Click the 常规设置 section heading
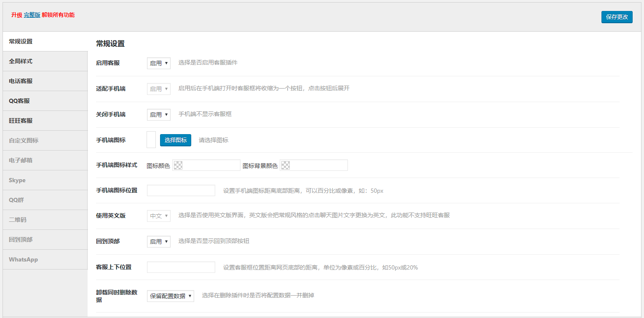 coord(110,44)
